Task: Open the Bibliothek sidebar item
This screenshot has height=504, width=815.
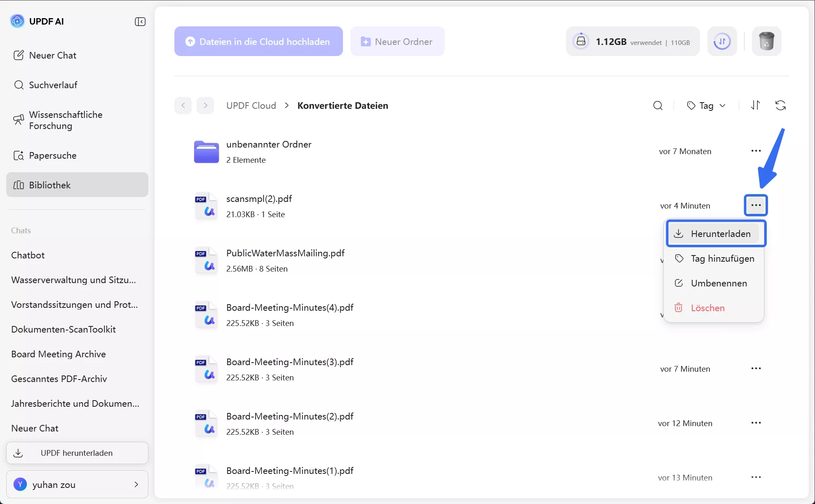Action: (77, 185)
